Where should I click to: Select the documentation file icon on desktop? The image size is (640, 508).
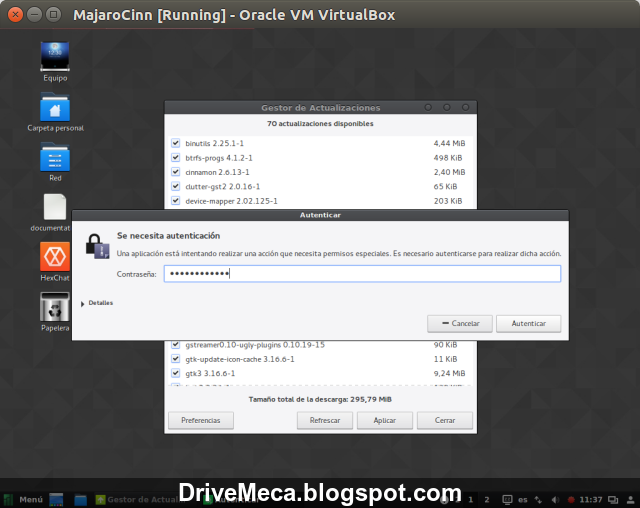tap(55, 207)
